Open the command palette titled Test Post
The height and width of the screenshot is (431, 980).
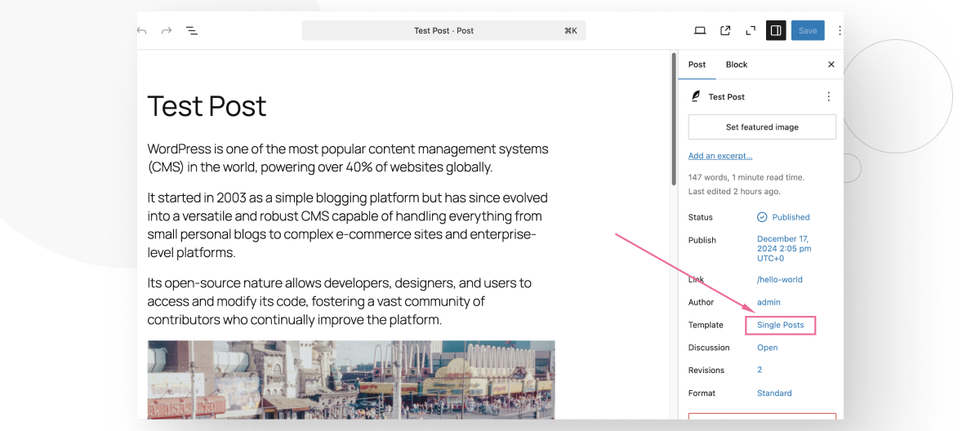443,31
